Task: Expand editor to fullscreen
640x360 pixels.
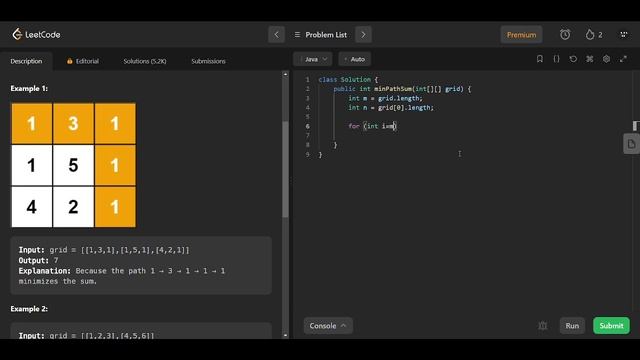Action: pos(623,59)
